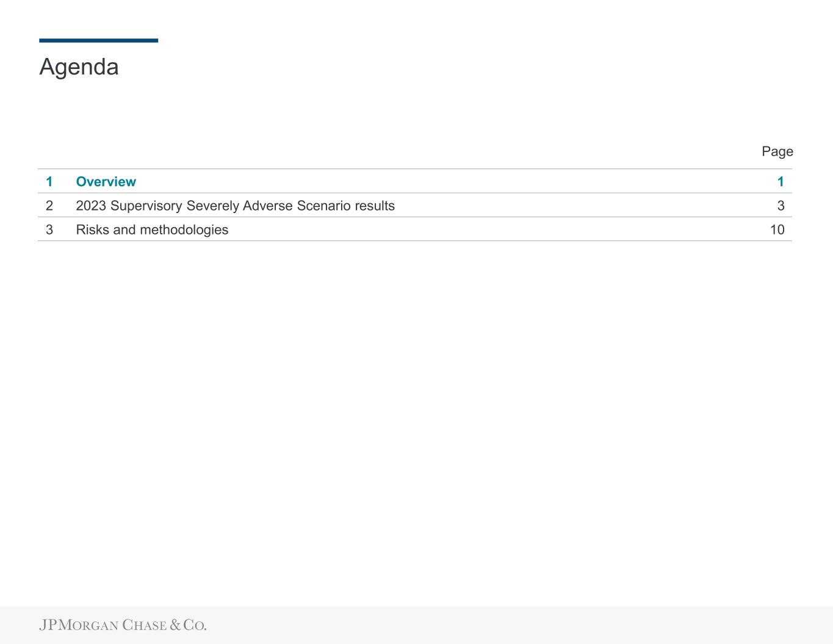
Task: Open the Overview agenda entry
Action: (x=106, y=182)
